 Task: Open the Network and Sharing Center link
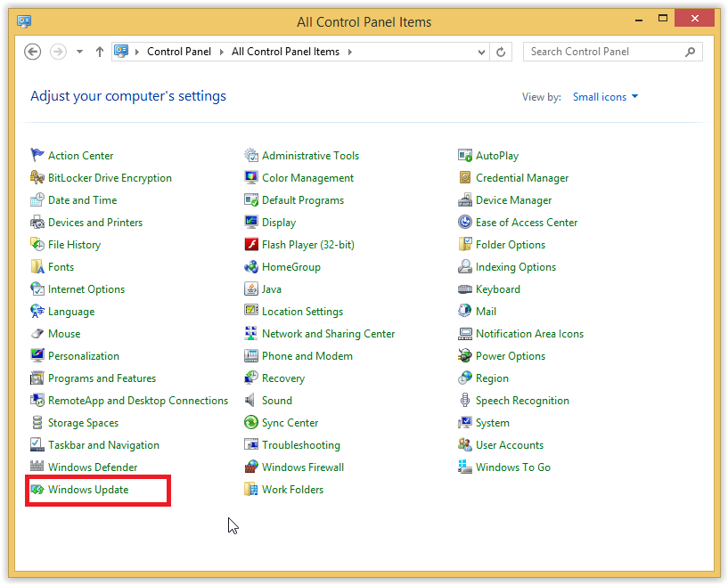(328, 334)
